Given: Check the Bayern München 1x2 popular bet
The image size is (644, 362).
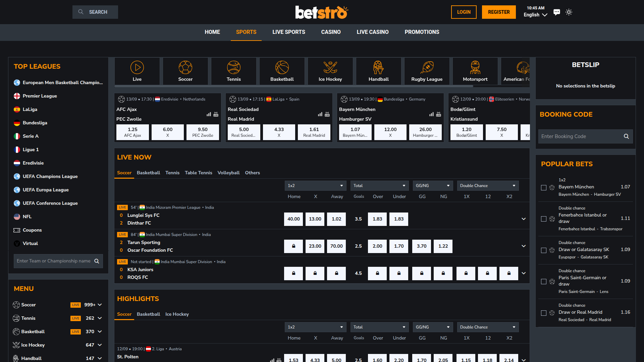Looking at the screenshot, I should (x=544, y=188).
